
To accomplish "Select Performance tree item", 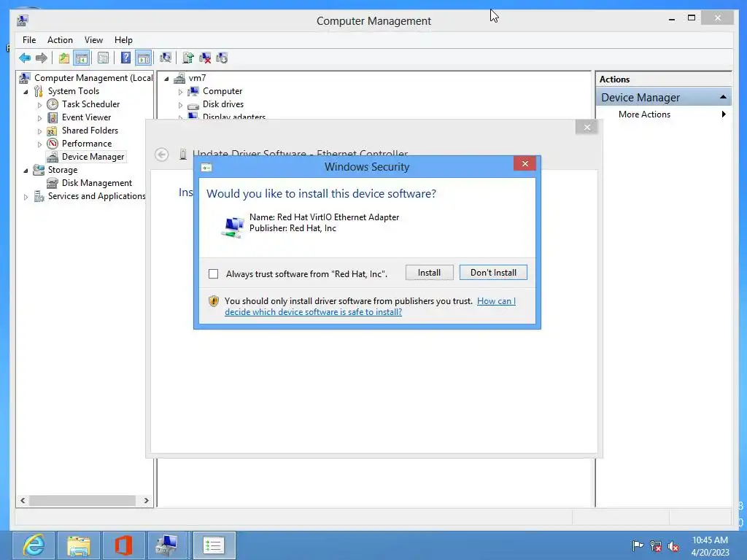I will point(87,144).
